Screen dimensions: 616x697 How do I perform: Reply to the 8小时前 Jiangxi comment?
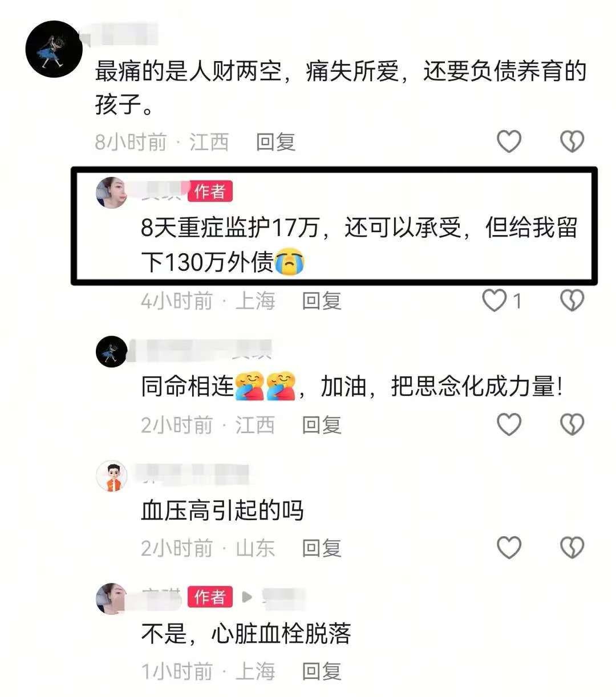click(275, 141)
